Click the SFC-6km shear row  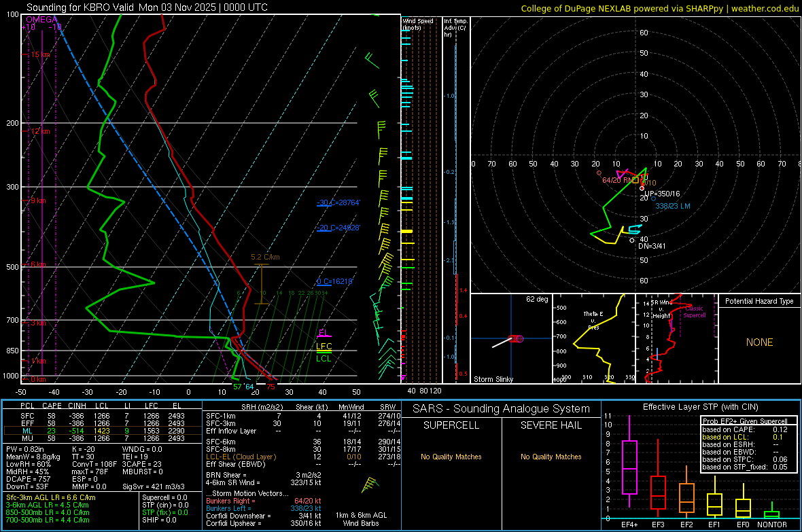tap(303, 442)
